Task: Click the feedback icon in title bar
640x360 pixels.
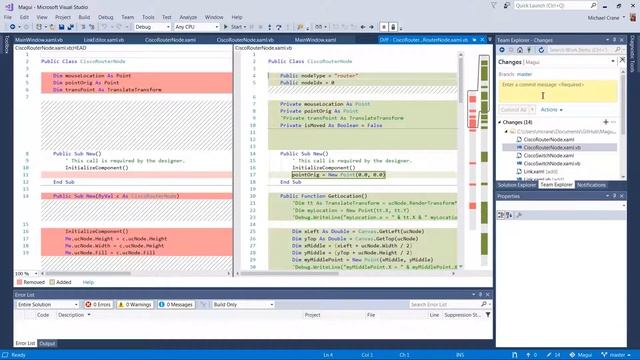Action: coord(507,6)
